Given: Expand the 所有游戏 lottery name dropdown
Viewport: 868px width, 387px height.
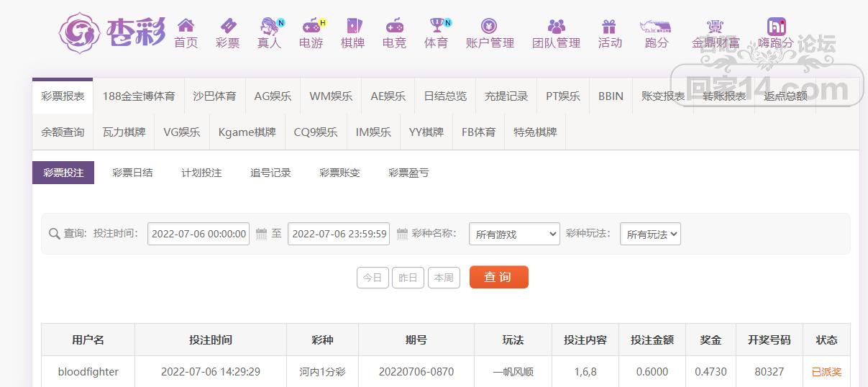Looking at the screenshot, I should (x=514, y=234).
